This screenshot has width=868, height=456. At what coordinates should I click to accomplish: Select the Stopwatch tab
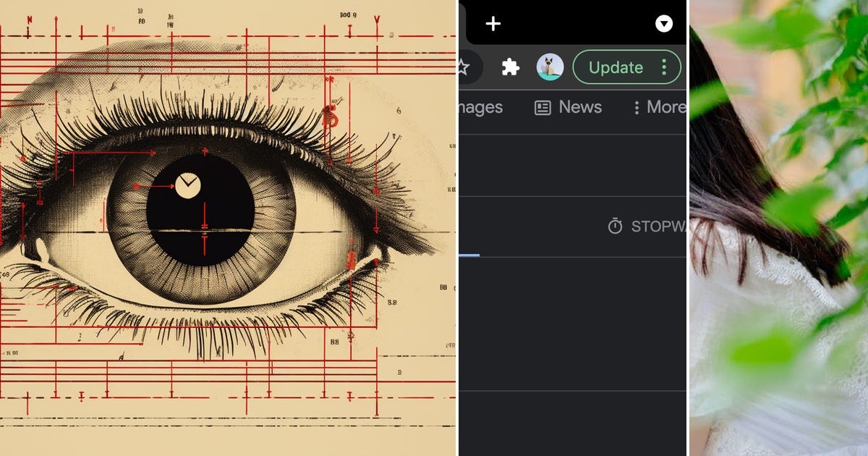click(x=646, y=227)
